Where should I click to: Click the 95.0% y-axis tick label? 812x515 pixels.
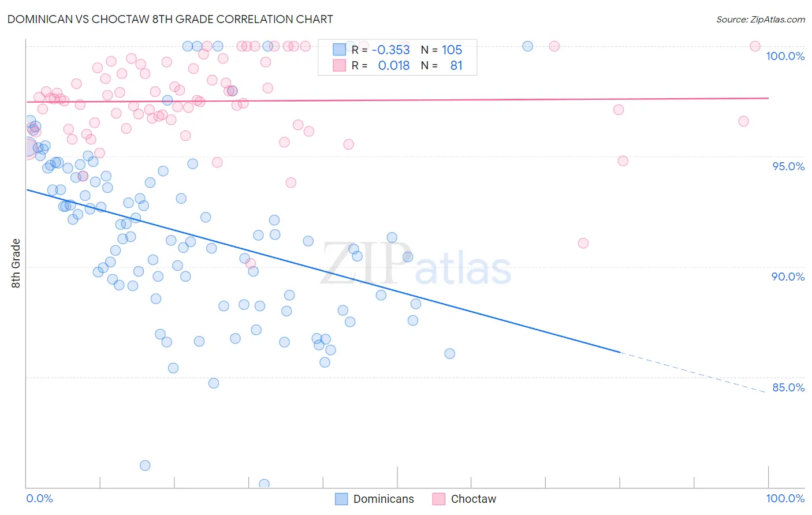click(788, 166)
